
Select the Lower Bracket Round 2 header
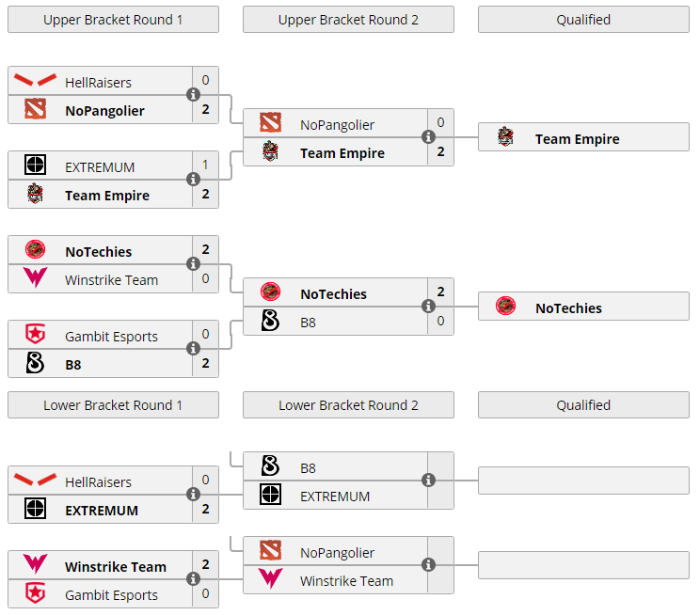tap(348, 405)
